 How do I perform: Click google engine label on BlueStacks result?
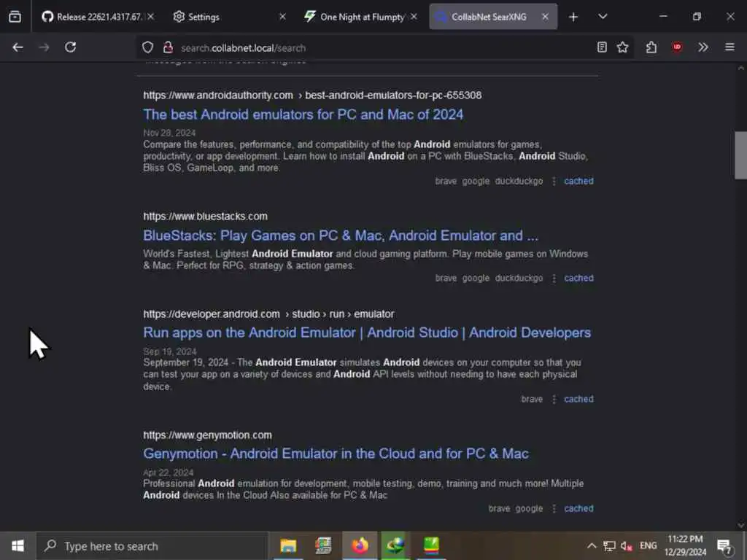coord(476,278)
